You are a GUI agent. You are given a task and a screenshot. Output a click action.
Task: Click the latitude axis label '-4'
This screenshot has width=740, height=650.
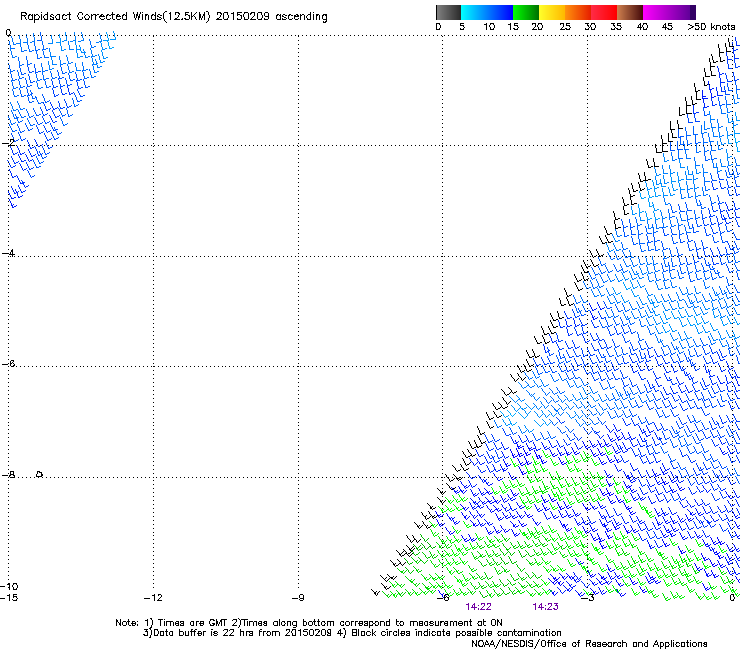click(8, 253)
